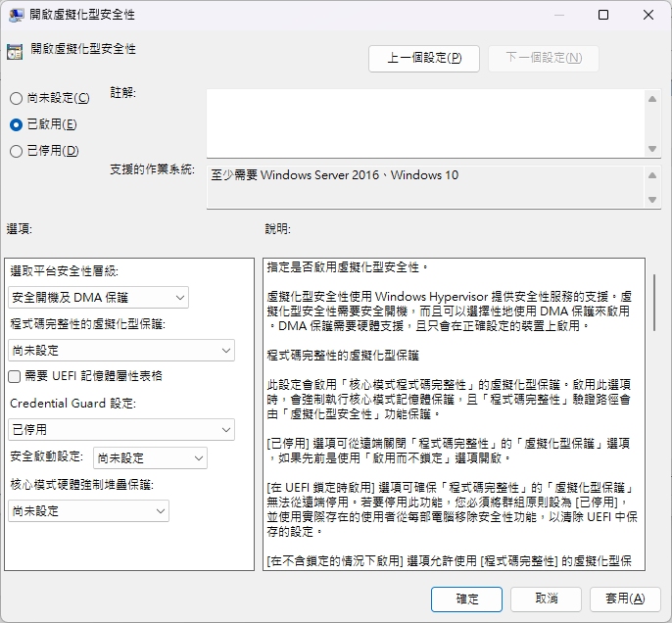The height and width of the screenshot is (623, 672).
Task: Close the 開啟虛擬化型安全性 dialog
Action: (x=648, y=15)
